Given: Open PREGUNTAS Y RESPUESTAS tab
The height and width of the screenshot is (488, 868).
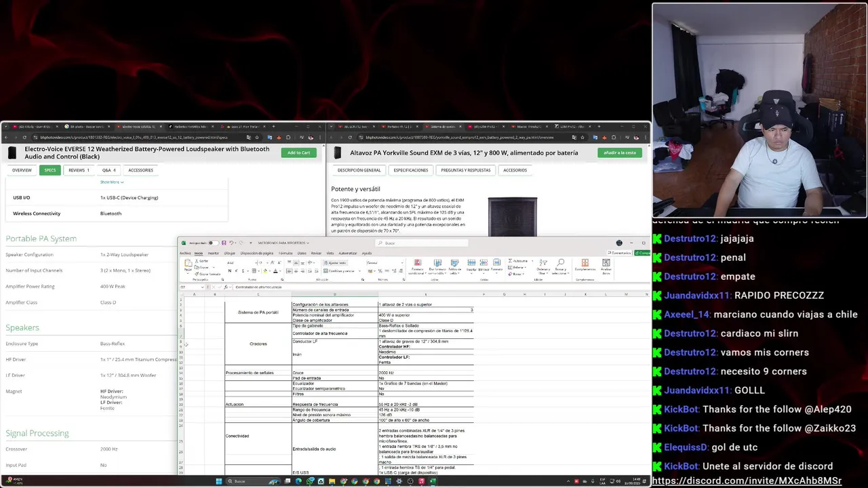Looking at the screenshot, I should point(465,170).
